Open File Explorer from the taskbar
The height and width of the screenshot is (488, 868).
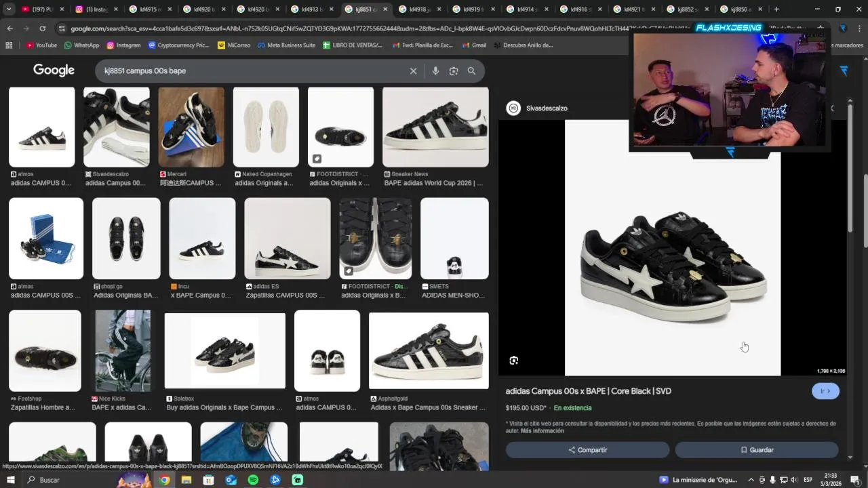click(x=186, y=480)
